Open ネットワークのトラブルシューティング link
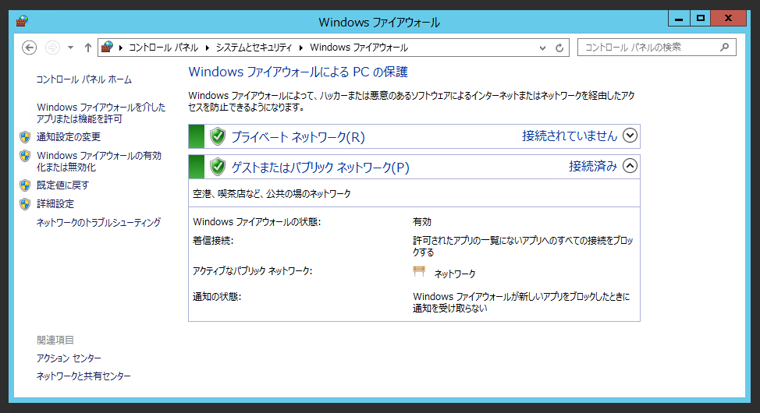Screen dimensions: 760x413 coord(98,222)
